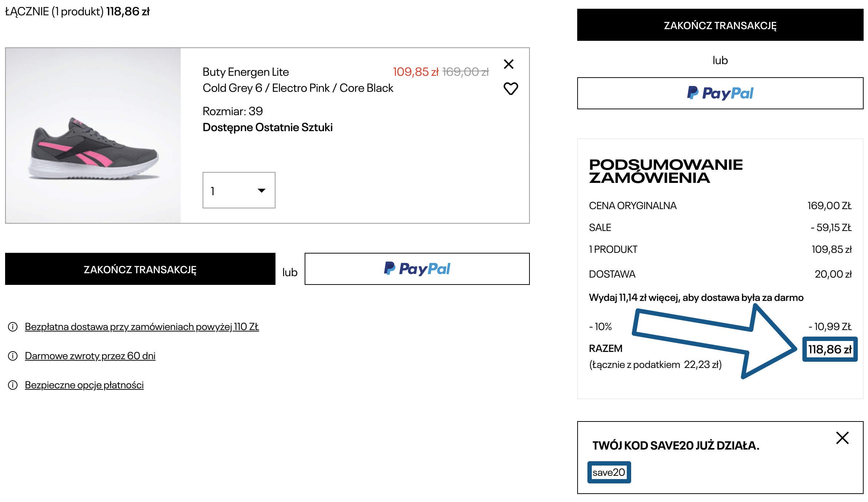Click info icon beside free returns link

click(13, 356)
